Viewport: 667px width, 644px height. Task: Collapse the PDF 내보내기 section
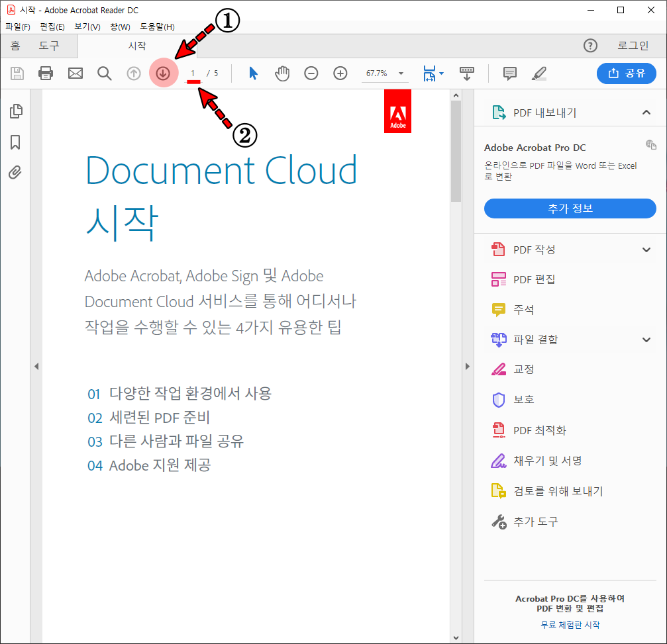pos(646,113)
